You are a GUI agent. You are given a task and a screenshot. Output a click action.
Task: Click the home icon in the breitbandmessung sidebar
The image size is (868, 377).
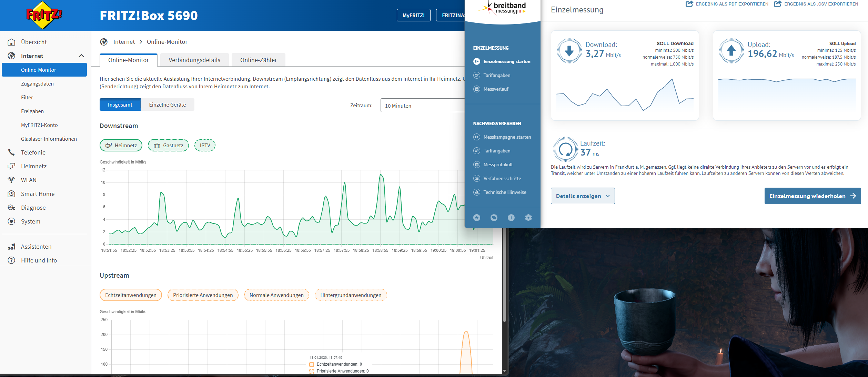(x=477, y=218)
